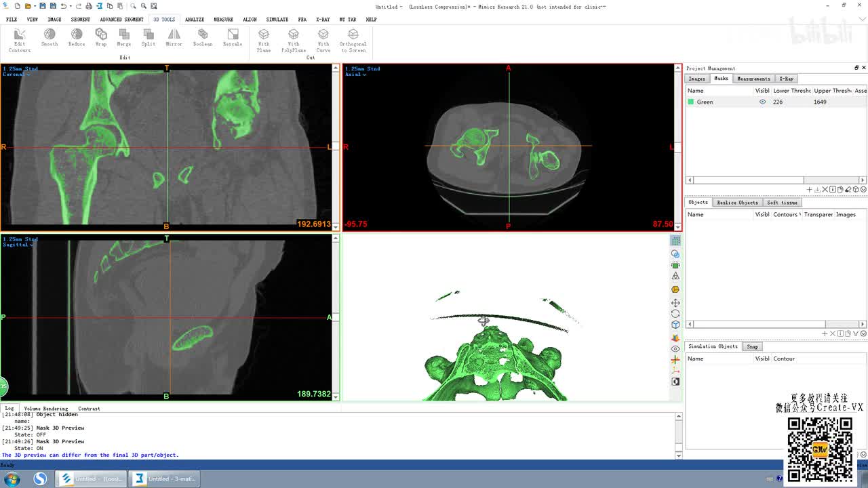Switch to the Measurements tab
The image size is (868, 488).
(x=753, y=79)
